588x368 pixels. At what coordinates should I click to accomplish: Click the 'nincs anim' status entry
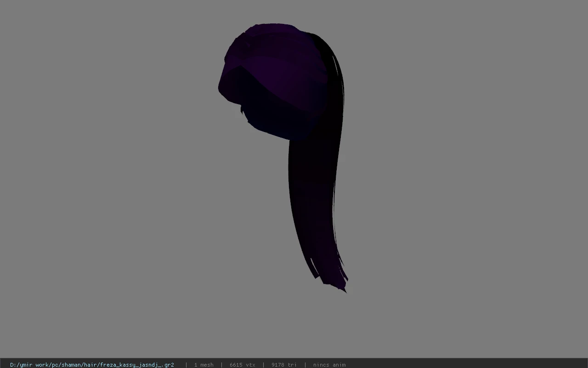point(329,365)
